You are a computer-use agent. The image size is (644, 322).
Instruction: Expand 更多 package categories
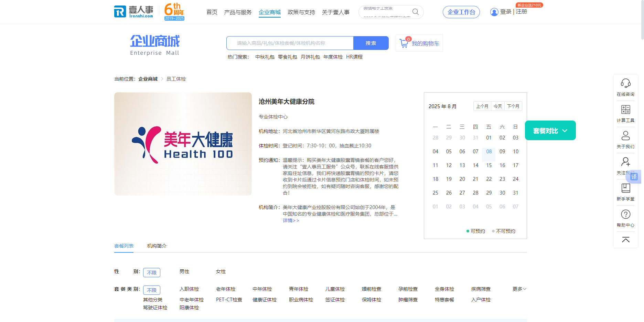click(x=519, y=289)
